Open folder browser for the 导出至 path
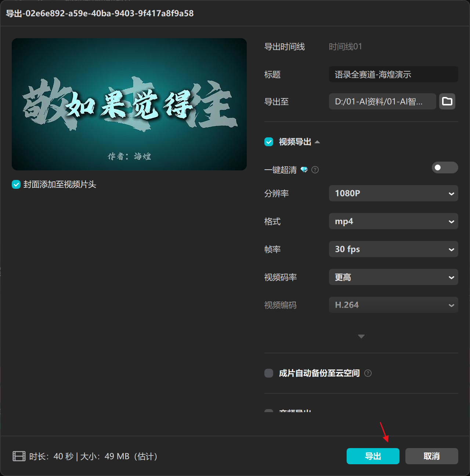The height and width of the screenshot is (476, 470). click(x=447, y=101)
